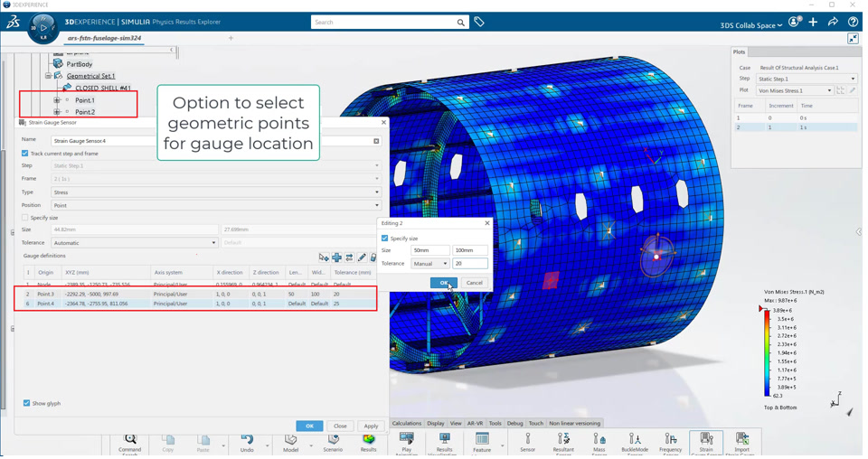Image resolution: width=868 pixels, height=459 pixels.
Task: Click the expand view icon under top bar
Action: [x=853, y=38]
